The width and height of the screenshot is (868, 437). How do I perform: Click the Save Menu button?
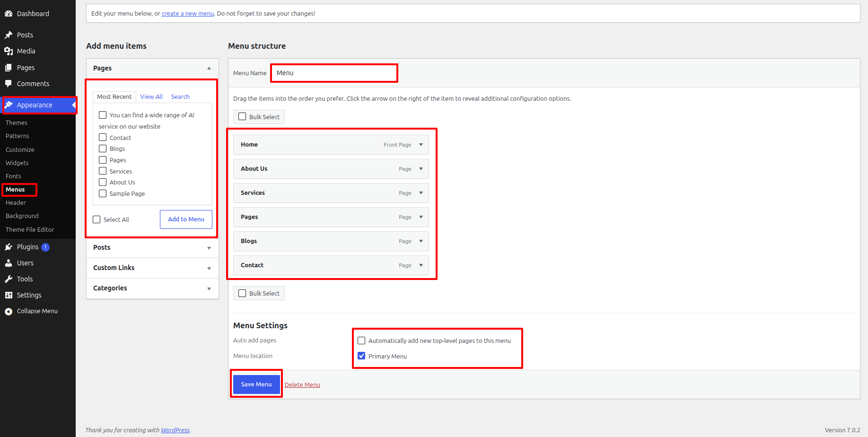[256, 385]
